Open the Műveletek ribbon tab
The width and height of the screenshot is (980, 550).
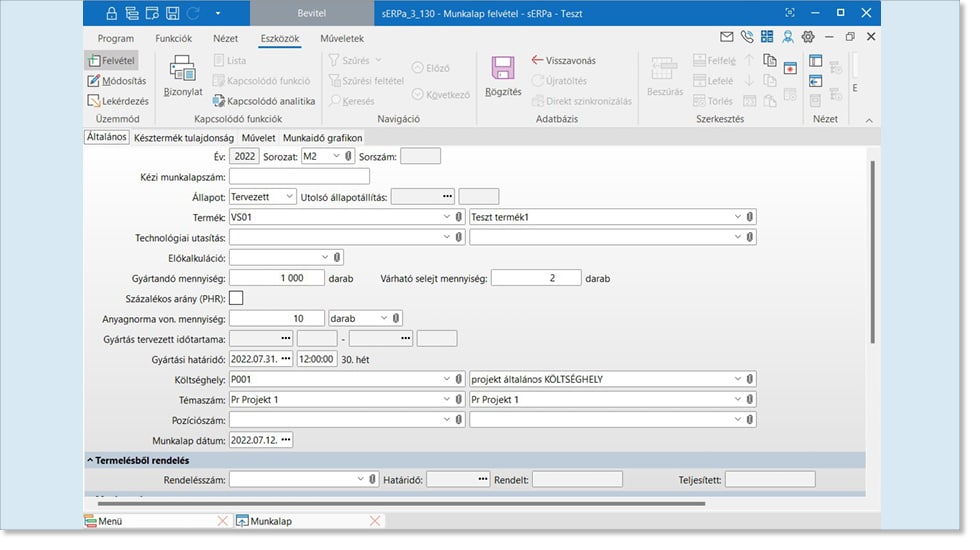click(341, 38)
